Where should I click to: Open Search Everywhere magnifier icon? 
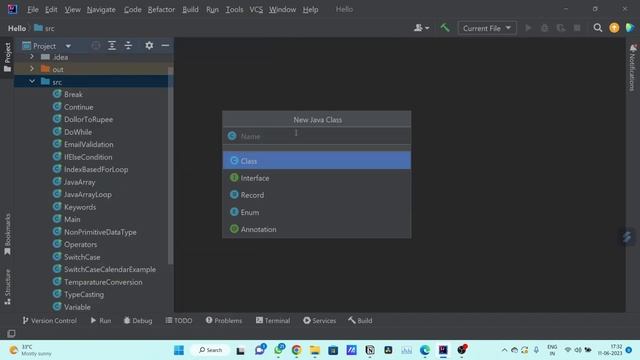point(598,28)
